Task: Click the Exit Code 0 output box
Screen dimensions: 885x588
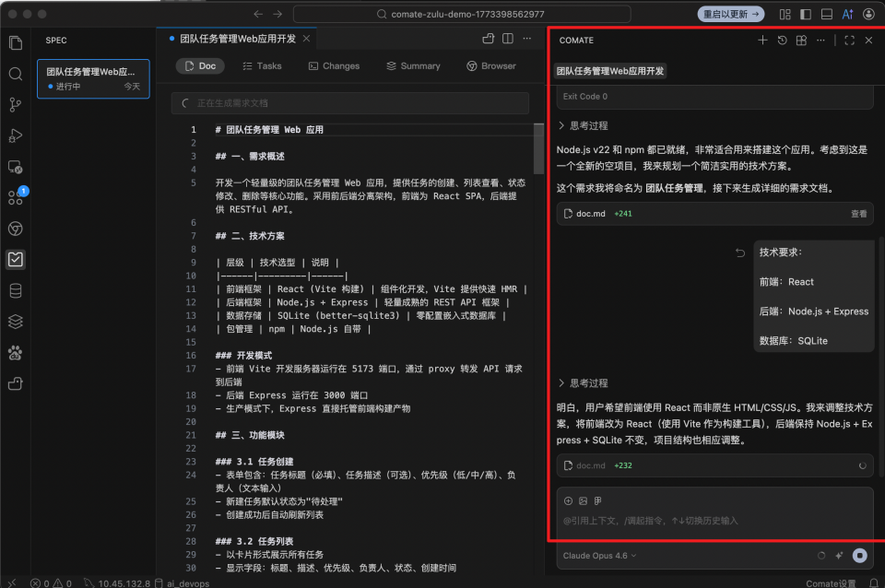Action: coord(715,97)
